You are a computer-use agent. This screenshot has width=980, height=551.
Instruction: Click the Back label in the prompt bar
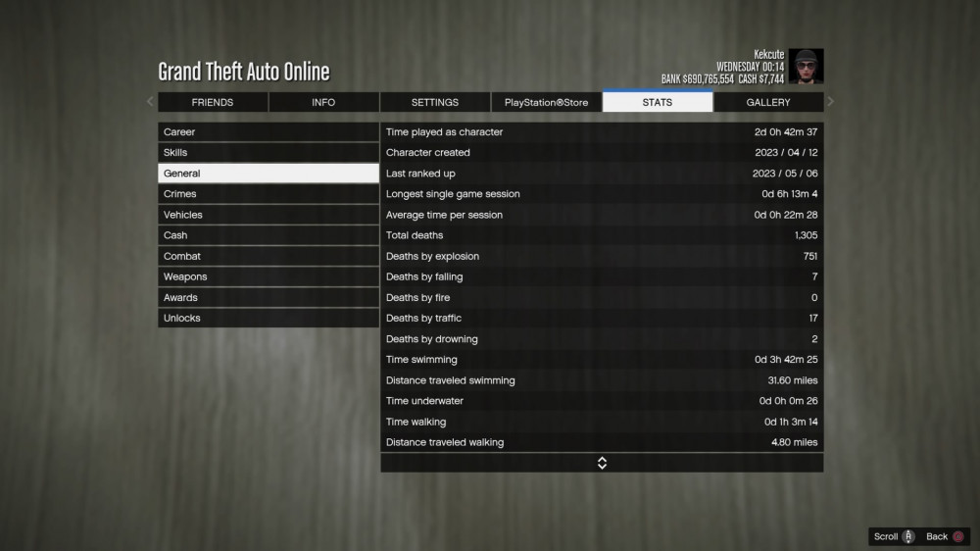pyautogui.click(x=937, y=536)
